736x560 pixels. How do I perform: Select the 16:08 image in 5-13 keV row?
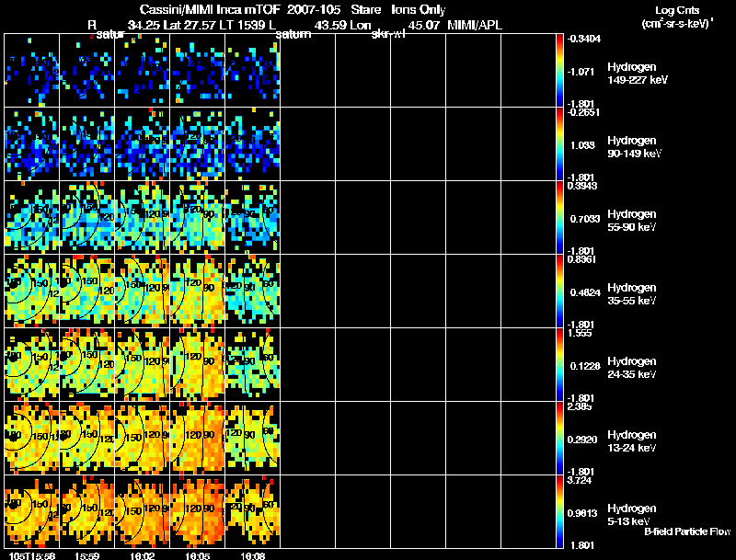(x=252, y=511)
